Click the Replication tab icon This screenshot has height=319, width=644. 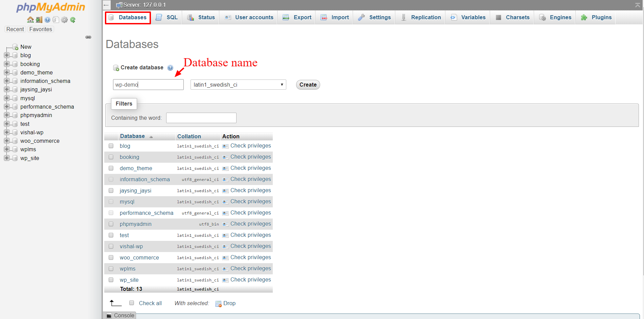tap(403, 18)
